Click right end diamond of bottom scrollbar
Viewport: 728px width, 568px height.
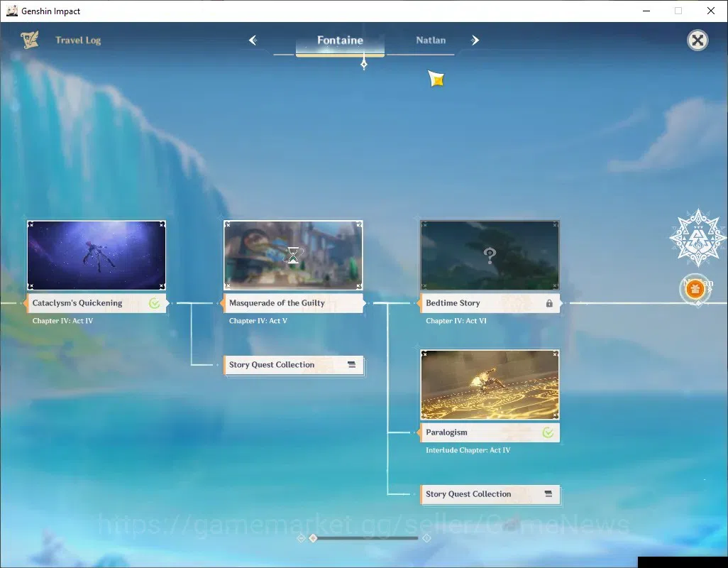click(x=426, y=538)
